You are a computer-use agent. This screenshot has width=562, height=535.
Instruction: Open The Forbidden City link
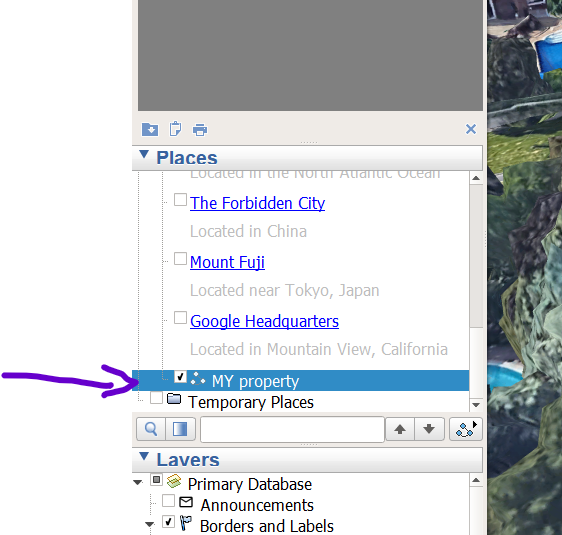[257, 203]
